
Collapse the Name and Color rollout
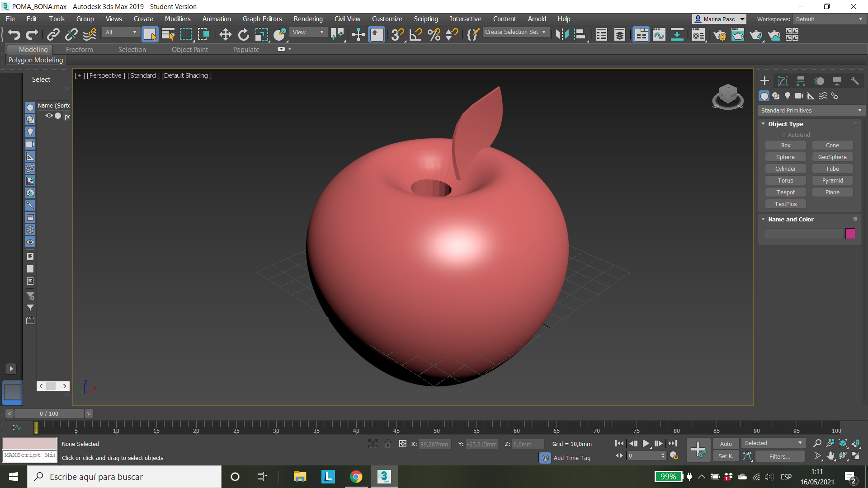pos(763,219)
